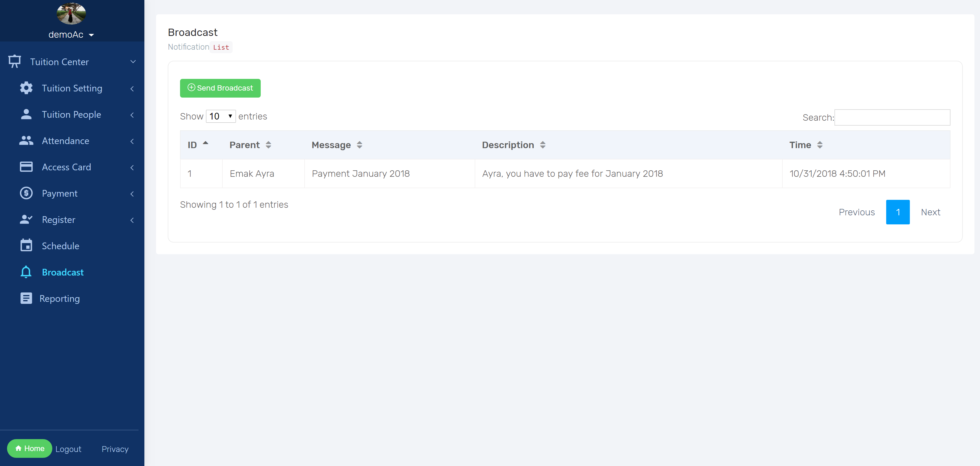Click the red List tag label
This screenshot has height=466, width=980.
tap(221, 47)
